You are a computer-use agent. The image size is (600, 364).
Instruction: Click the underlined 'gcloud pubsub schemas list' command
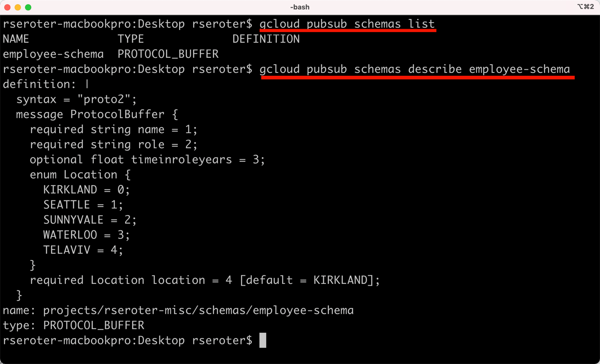tap(347, 24)
